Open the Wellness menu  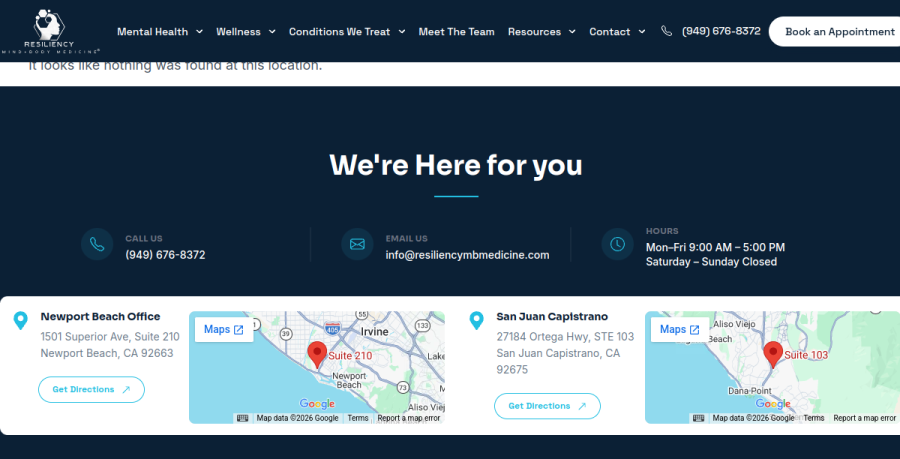tap(238, 32)
